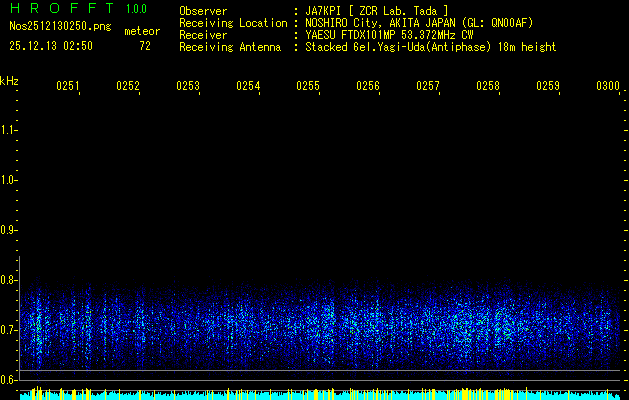
Task: Click the kHz axis unit label
Action: [x=9, y=80]
